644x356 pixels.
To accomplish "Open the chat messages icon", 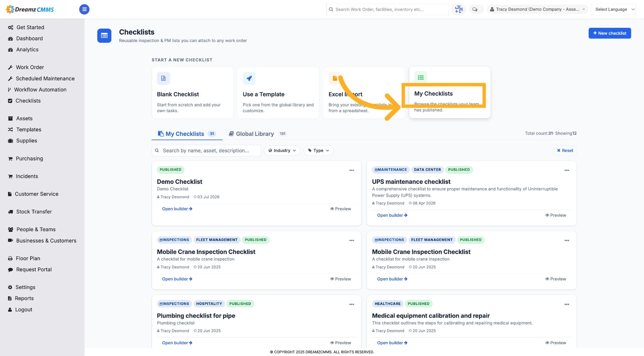I will (475, 9).
